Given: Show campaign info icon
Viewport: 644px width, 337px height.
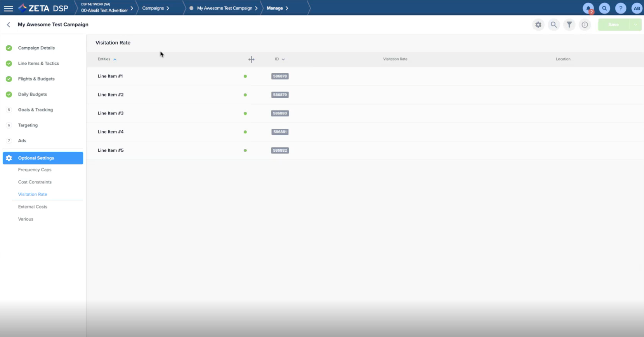Looking at the screenshot, I should coord(585,25).
